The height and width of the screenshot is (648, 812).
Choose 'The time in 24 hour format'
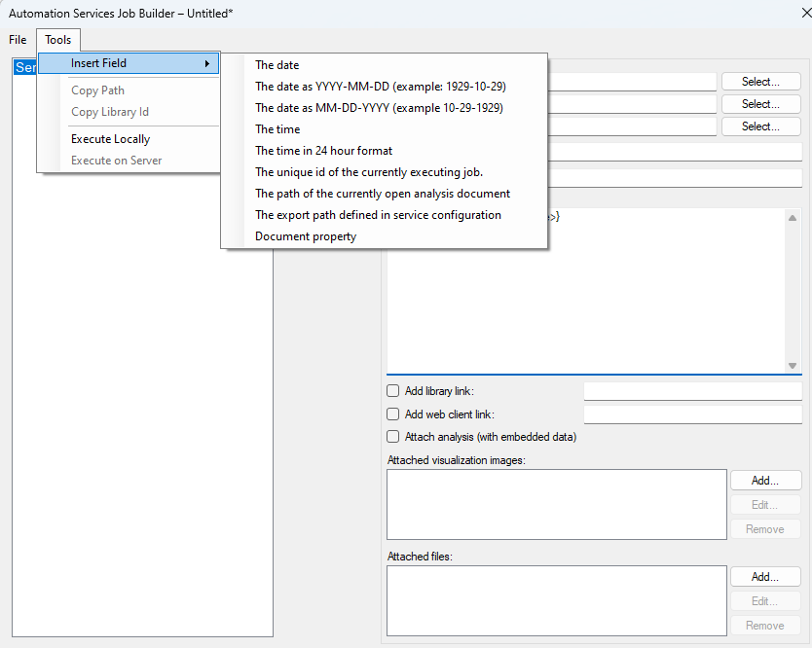coord(323,151)
